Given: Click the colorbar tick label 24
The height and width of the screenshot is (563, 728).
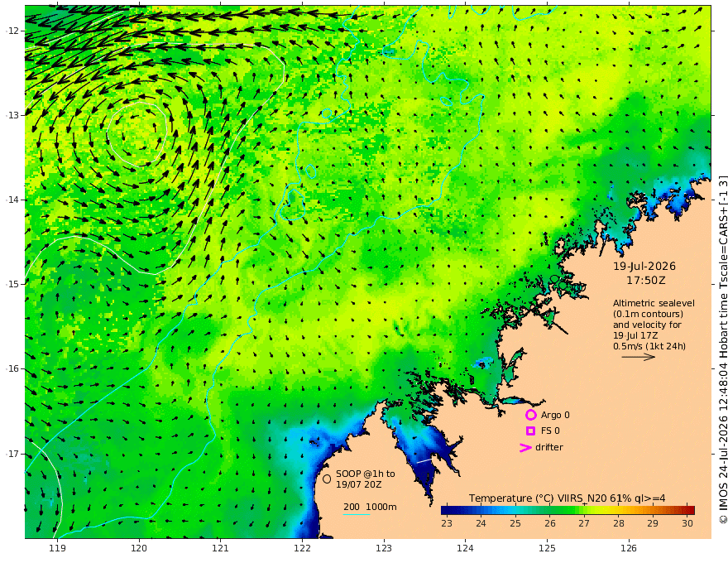Looking at the screenshot, I should pos(481,523).
